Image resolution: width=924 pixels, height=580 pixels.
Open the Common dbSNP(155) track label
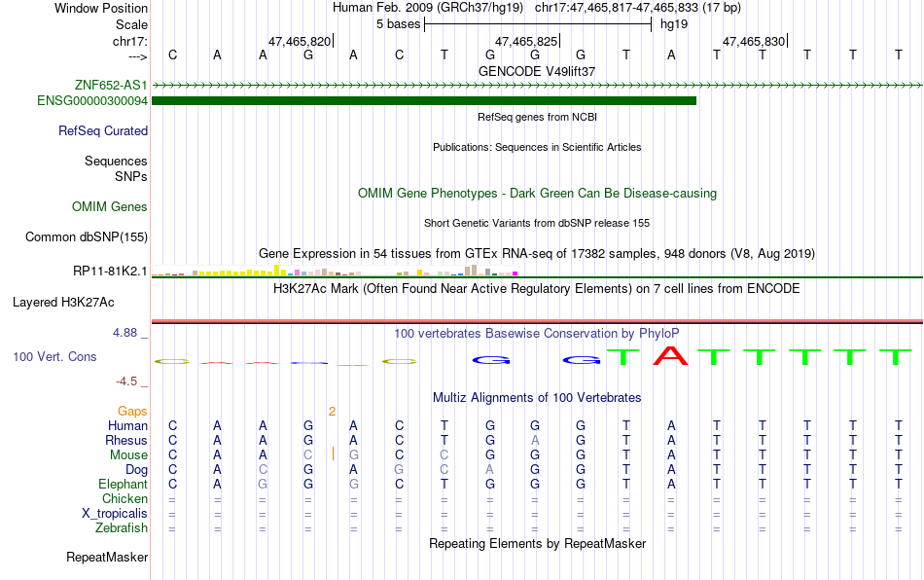tap(87, 236)
